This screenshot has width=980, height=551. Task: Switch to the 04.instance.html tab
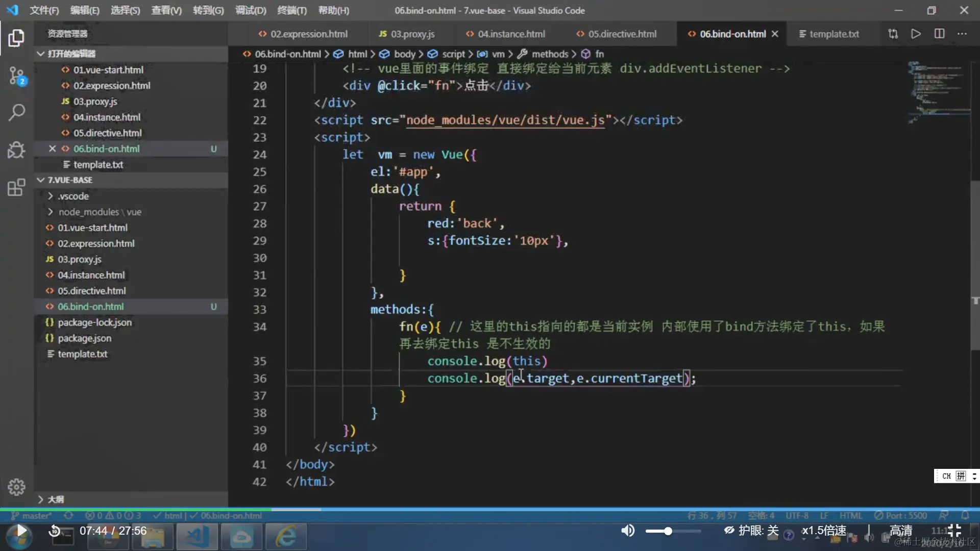pyautogui.click(x=511, y=34)
